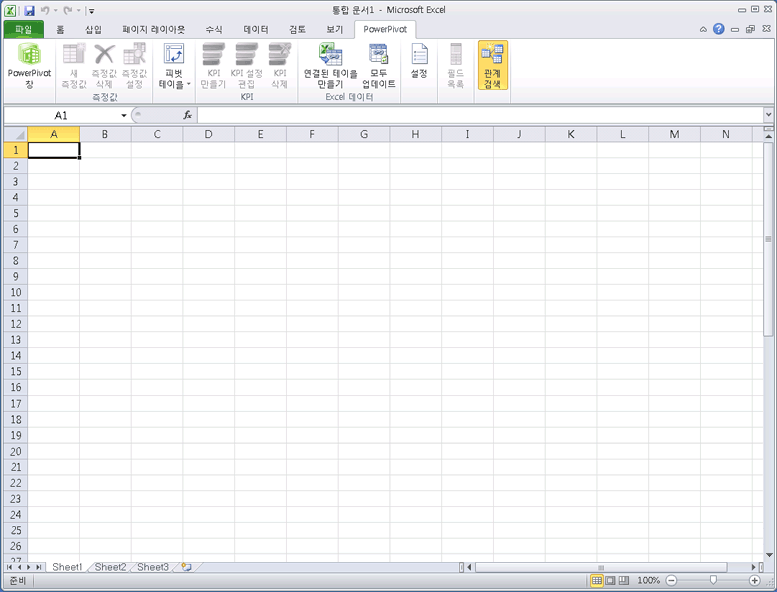This screenshot has width=777, height=592.
Task: Click the Redo icon in title bar
Action: (68, 10)
